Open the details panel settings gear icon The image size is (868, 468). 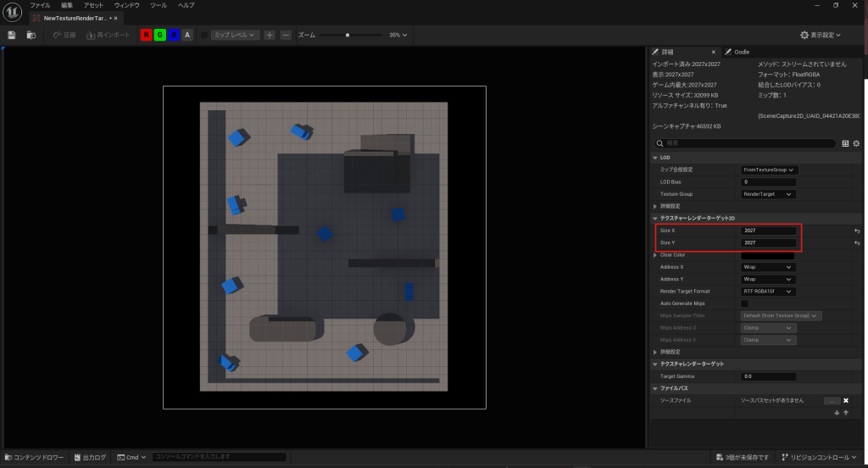tap(856, 143)
